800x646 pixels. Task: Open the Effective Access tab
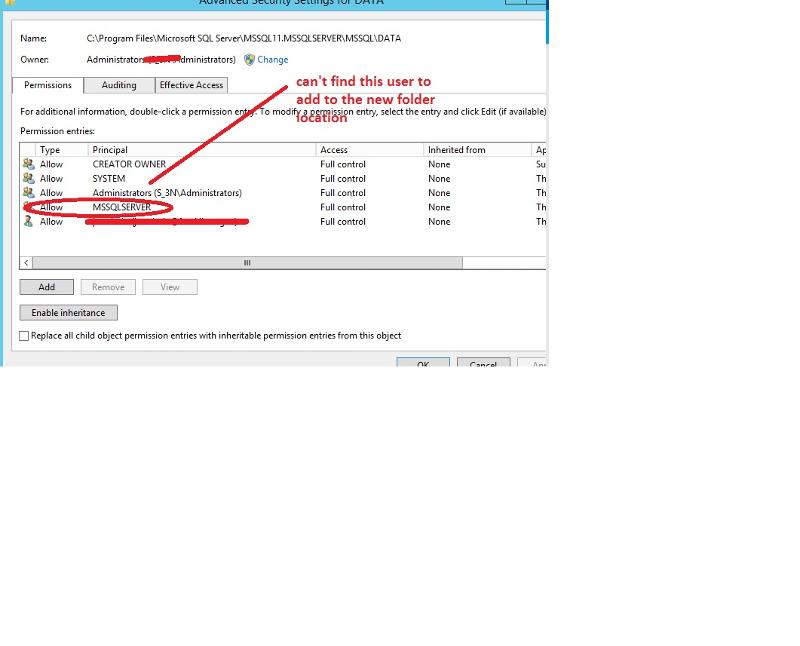191,85
